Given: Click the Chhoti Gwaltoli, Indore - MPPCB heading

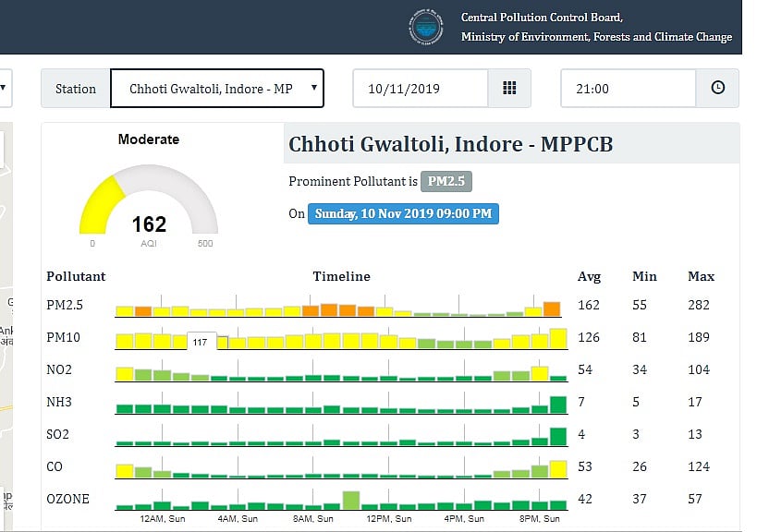Looking at the screenshot, I should (x=450, y=145).
